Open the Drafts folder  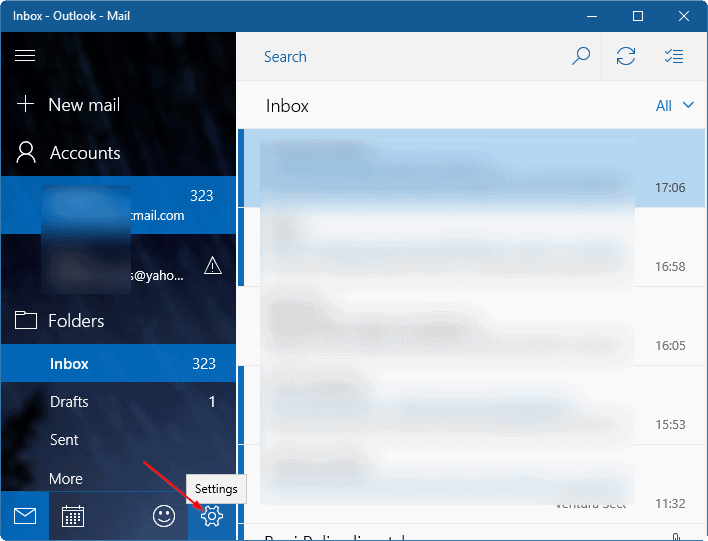coord(118,401)
